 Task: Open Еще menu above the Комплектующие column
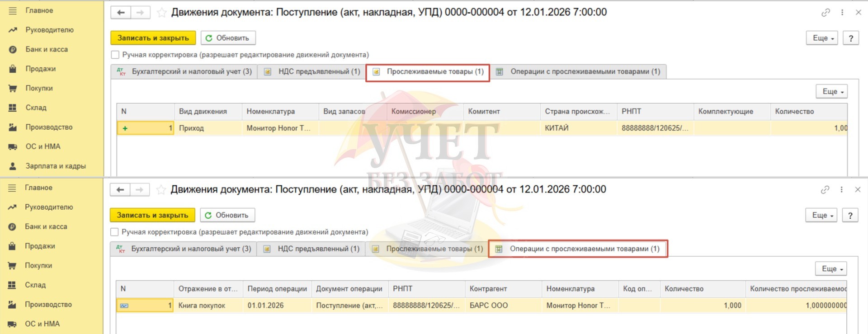click(x=831, y=91)
